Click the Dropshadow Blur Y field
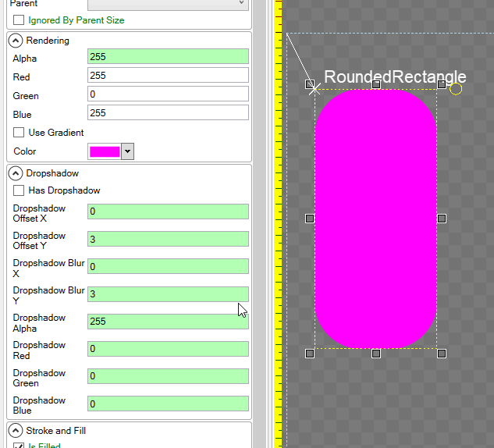This screenshot has height=448, width=494. pyautogui.click(x=169, y=294)
